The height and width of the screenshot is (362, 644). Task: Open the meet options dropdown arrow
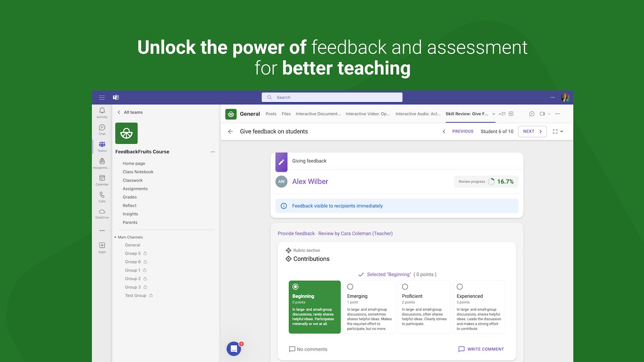(x=549, y=114)
